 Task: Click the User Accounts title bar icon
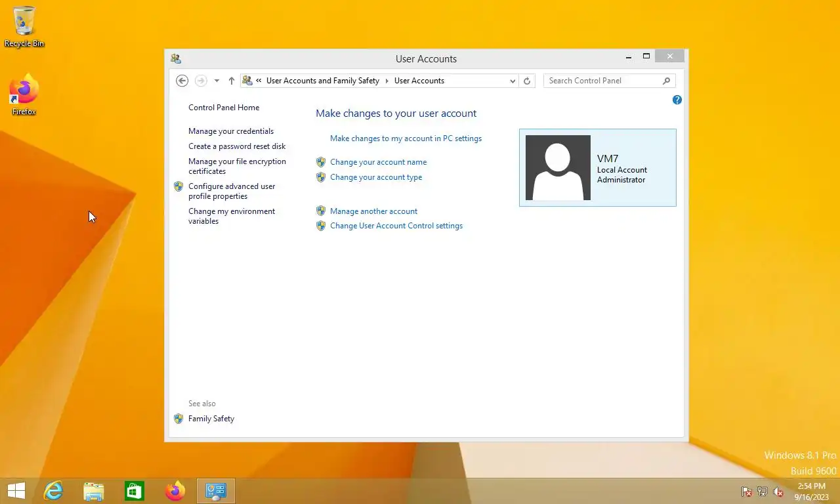click(176, 58)
